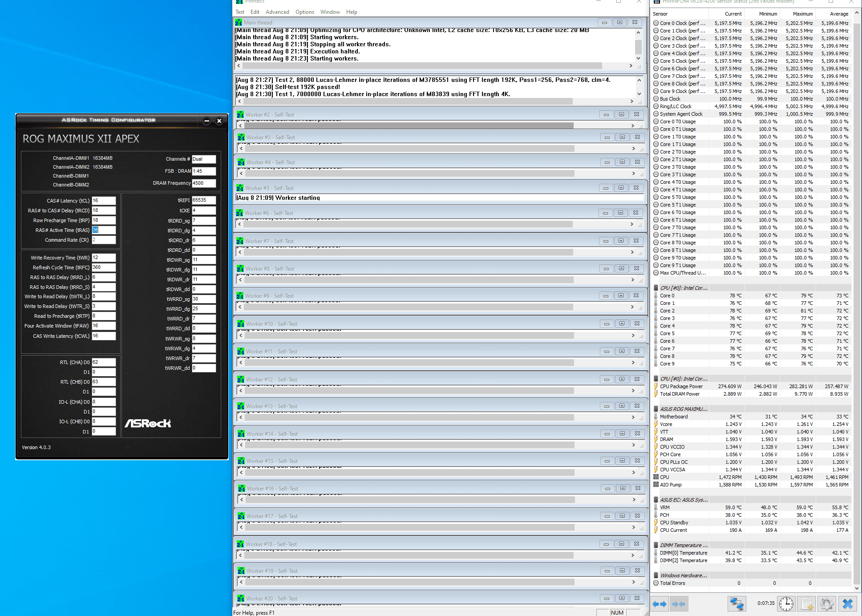
Task: Click Main thread log scroll-down arrow
Action: (x=638, y=58)
